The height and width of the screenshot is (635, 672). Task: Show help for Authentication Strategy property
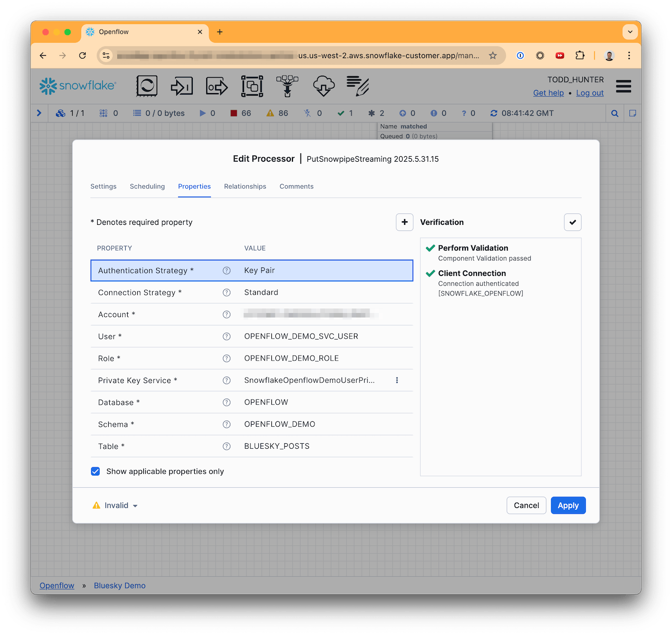(x=226, y=270)
